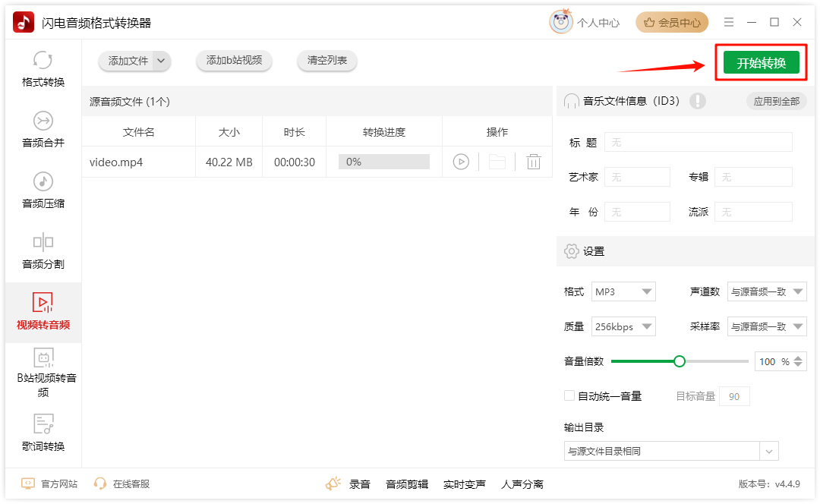Viewport: 820px width, 504px height.
Task: Click the 应用到全部 button
Action: (x=776, y=102)
